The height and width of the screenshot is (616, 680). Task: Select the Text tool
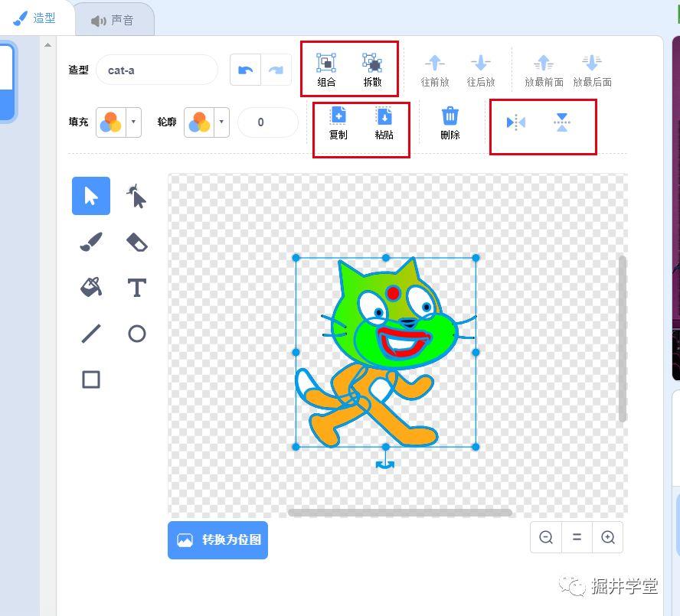(x=136, y=288)
